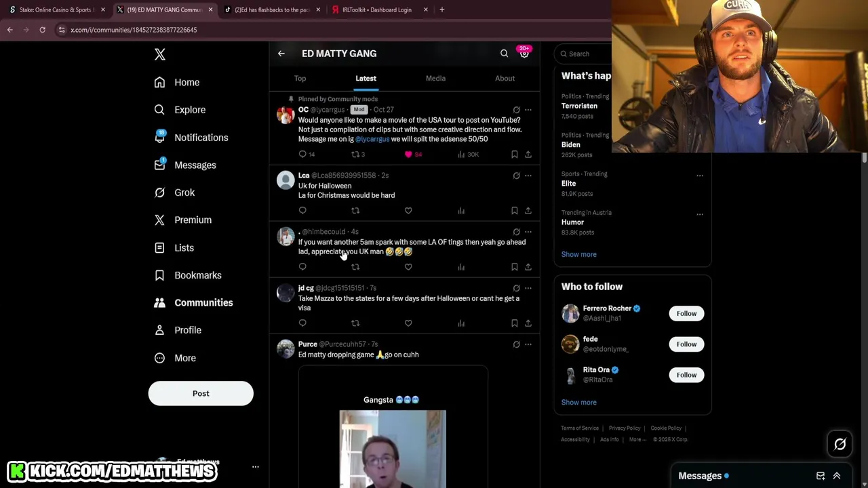Open more options on @himbecould's post
Viewport: 868px width, 488px height.
(528, 232)
